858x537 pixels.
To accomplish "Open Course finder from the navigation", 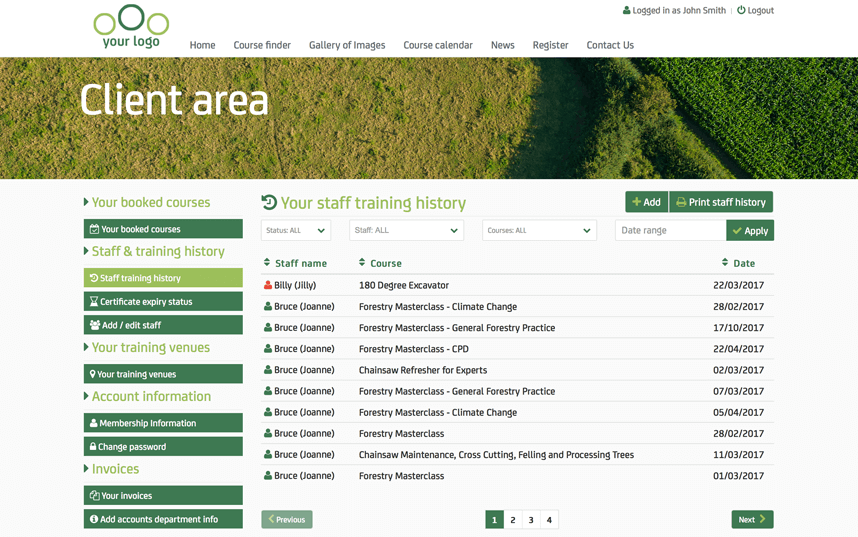I will 262,45.
